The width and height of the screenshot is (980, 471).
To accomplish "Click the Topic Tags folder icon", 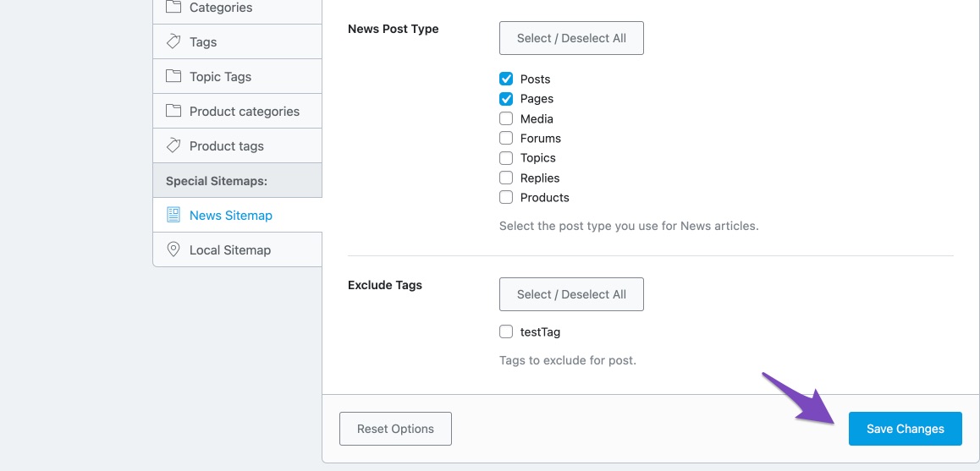I will (x=173, y=76).
